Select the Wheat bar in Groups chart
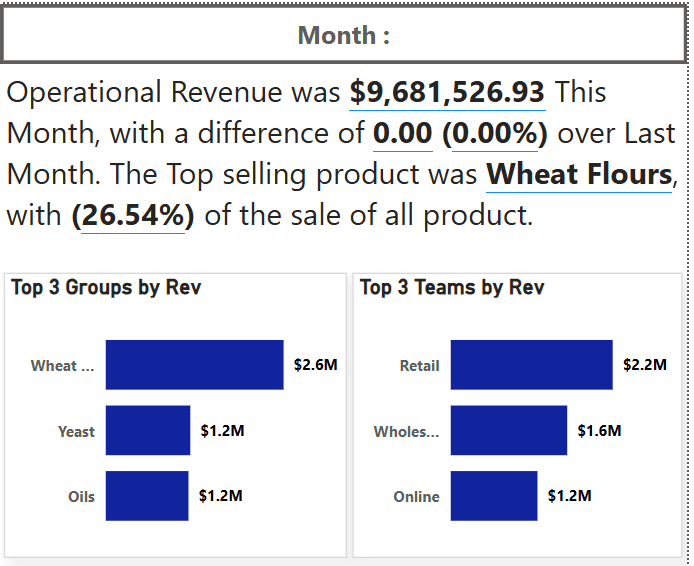694x566 pixels. coord(194,365)
